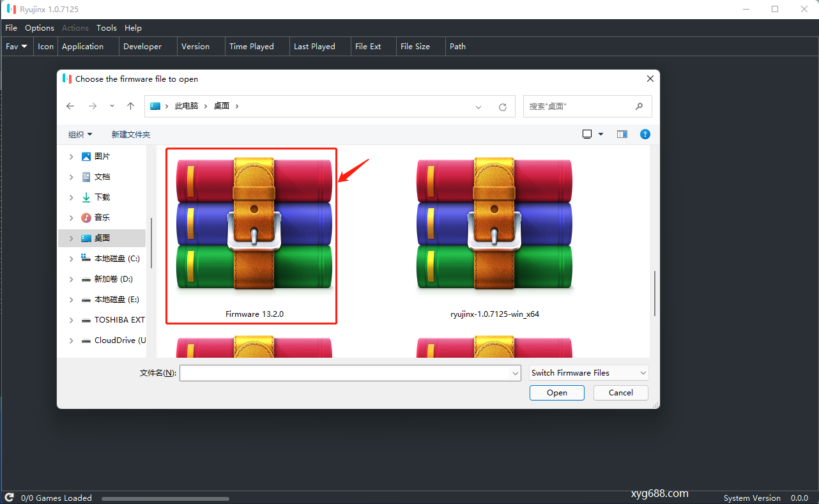Click the refresh icon beside the address bar
Viewport: 819px width, 504px height.
(503, 107)
